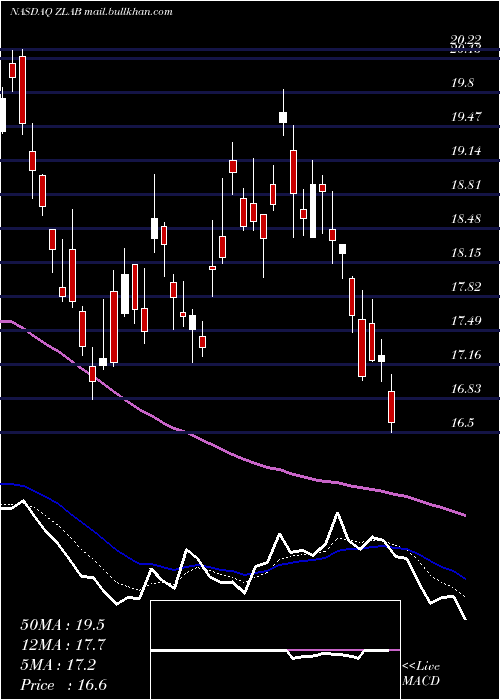Click inside the MACD histogram box
Image resolution: width=500 pixels, height=700 pixels.
click(x=275, y=650)
